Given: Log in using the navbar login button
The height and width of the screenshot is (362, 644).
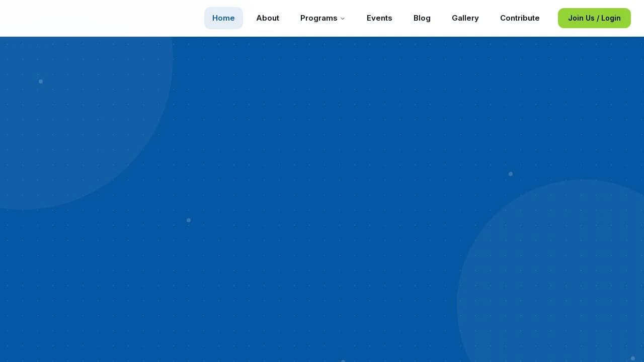Looking at the screenshot, I should pos(594,18).
